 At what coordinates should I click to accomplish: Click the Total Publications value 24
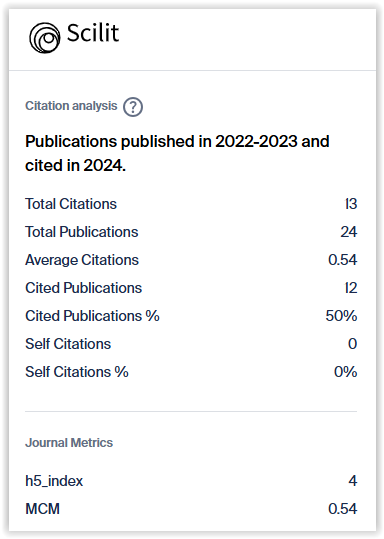349,232
